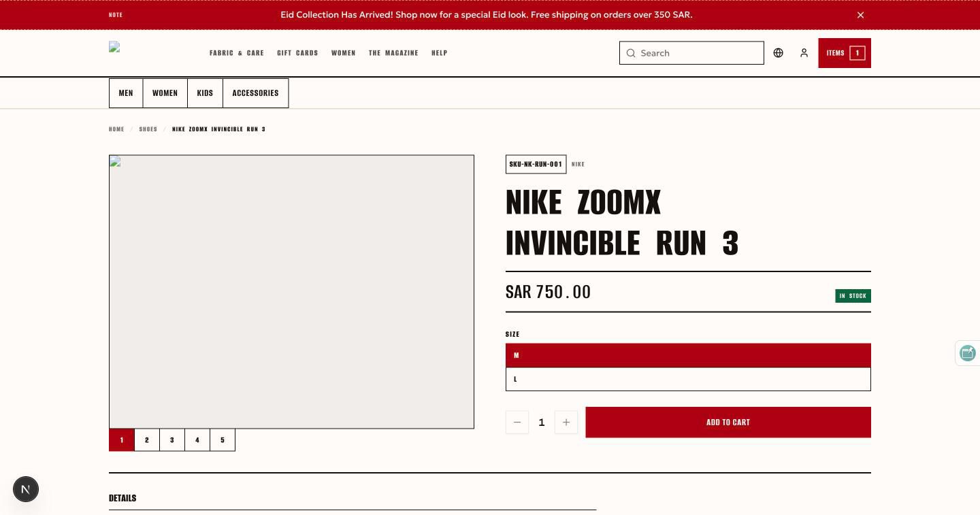Viewport: 980px width, 515px height.
Task: Select size M option
Action: [688, 355]
